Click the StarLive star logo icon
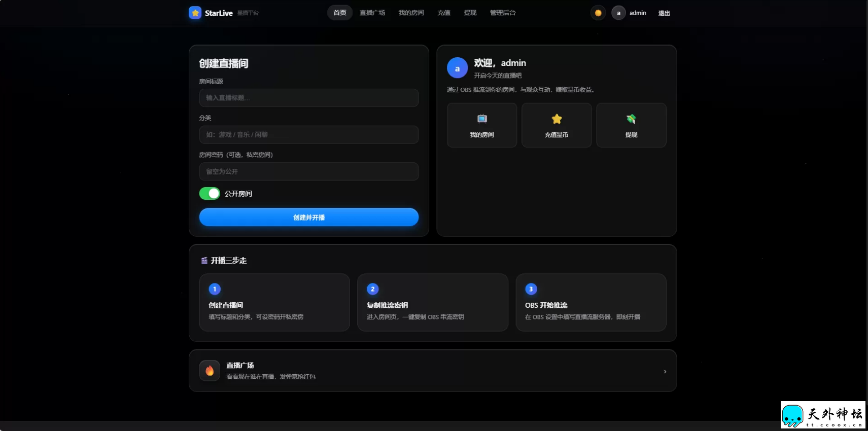 click(x=195, y=13)
